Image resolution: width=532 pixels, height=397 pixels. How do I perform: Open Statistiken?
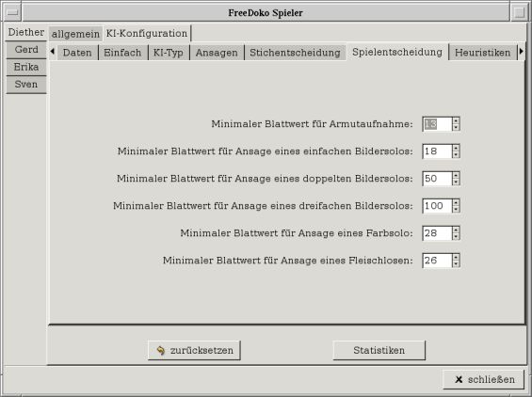[379, 350]
